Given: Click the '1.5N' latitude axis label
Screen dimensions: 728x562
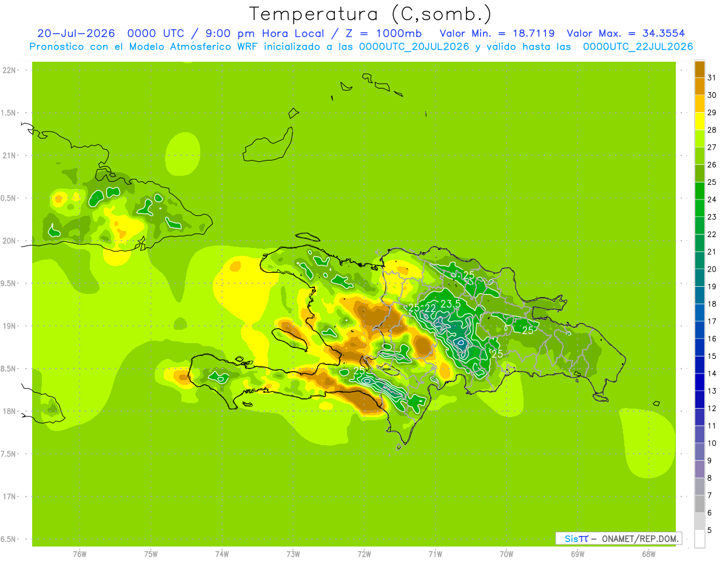Looking at the screenshot, I should (x=8, y=113).
